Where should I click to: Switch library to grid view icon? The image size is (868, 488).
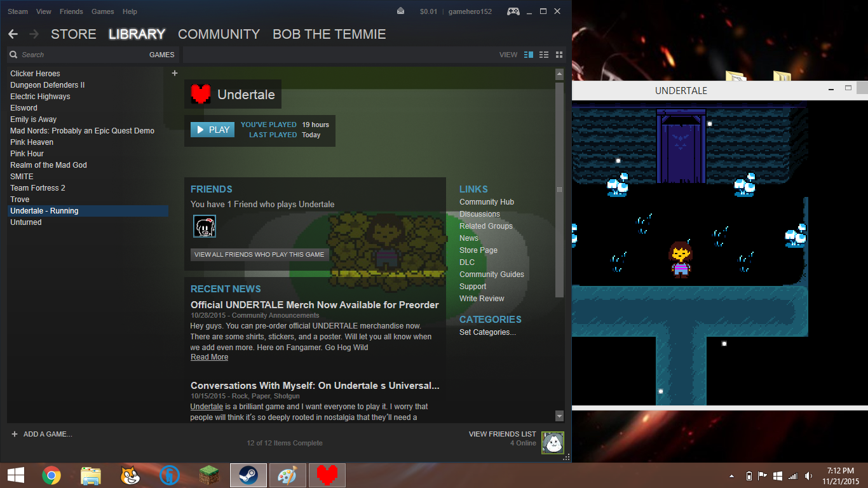coord(559,55)
